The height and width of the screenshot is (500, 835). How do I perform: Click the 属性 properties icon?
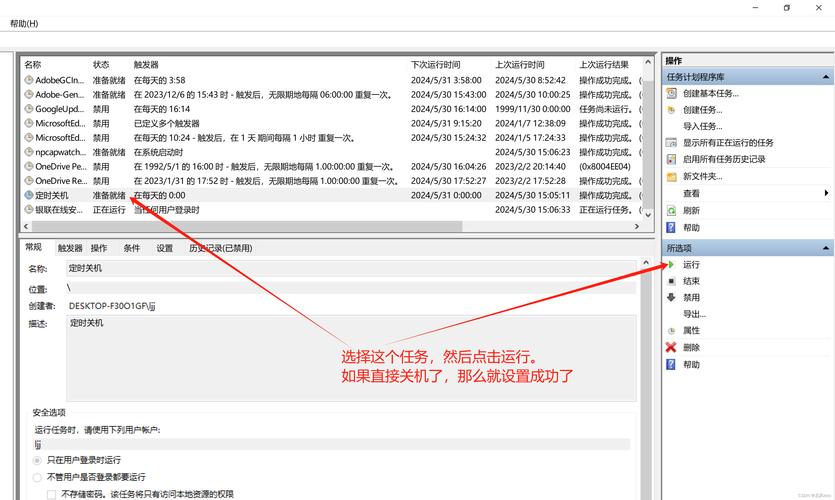[x=672, y=331]
